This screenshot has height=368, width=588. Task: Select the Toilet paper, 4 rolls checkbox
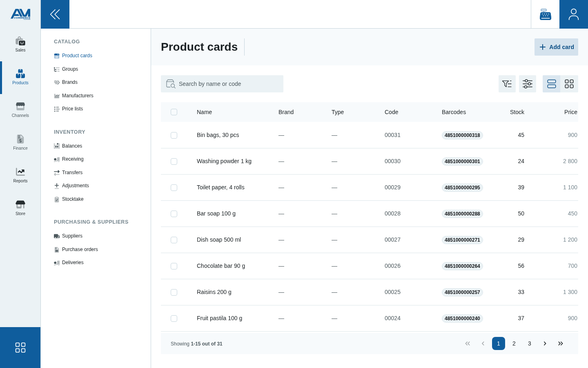tap(174, 188)
